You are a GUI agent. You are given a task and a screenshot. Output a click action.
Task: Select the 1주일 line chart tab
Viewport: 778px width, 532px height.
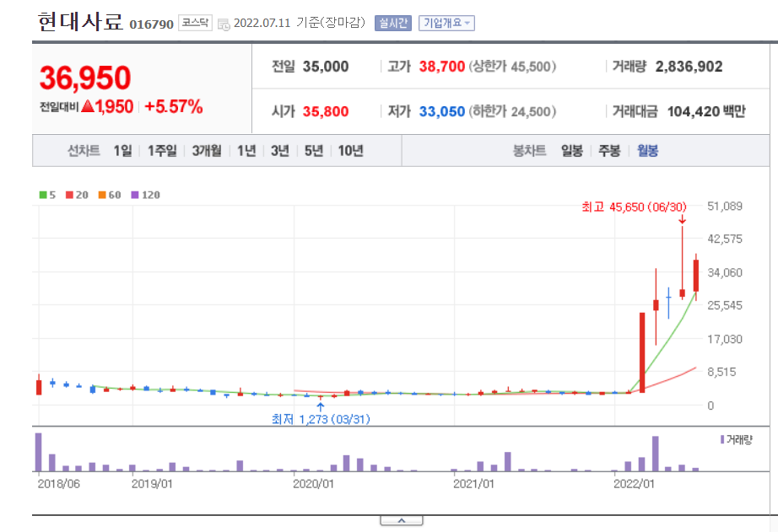coord(162,150)
